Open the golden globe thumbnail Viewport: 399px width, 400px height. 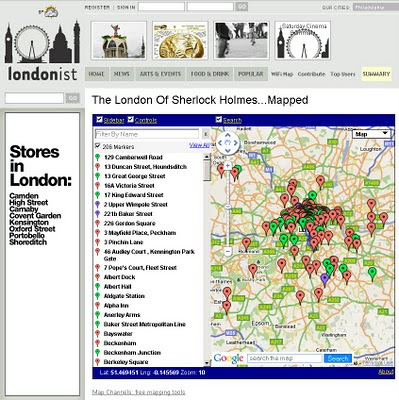pyautogui.click(x=180, y=40)
